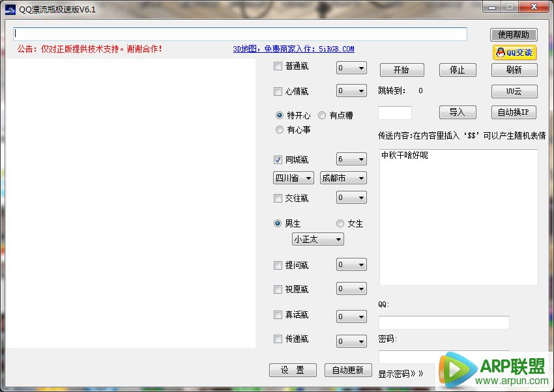Open the 祝愿瓶 count dropdown
Screen dimensions: 554x392
[351, 289]
